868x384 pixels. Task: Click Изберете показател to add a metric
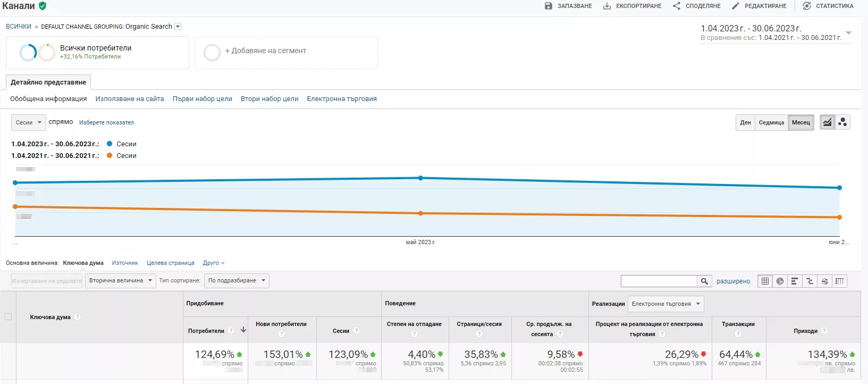107,122
